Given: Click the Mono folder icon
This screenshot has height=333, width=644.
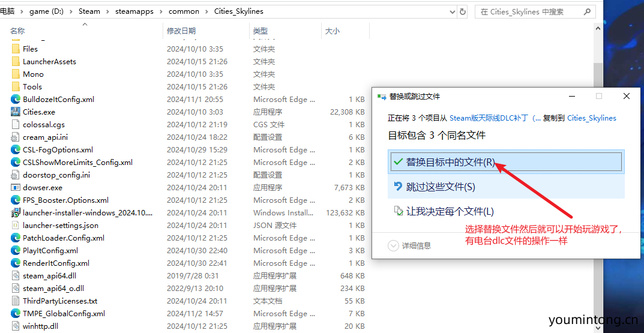Looking at the screenshot, I should [x=16, y=74].
